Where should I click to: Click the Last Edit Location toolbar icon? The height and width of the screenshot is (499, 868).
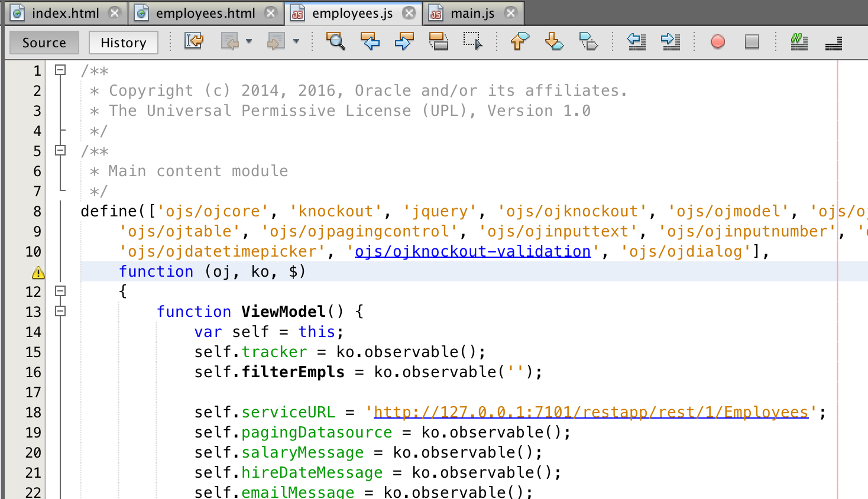(x=194, y=41)
